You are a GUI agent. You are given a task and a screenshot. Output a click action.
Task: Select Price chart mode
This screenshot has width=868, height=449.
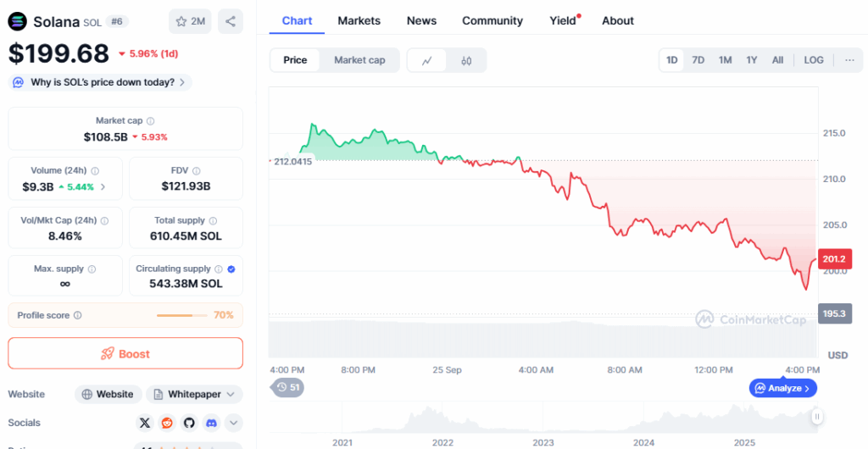(x=295, y=60)
